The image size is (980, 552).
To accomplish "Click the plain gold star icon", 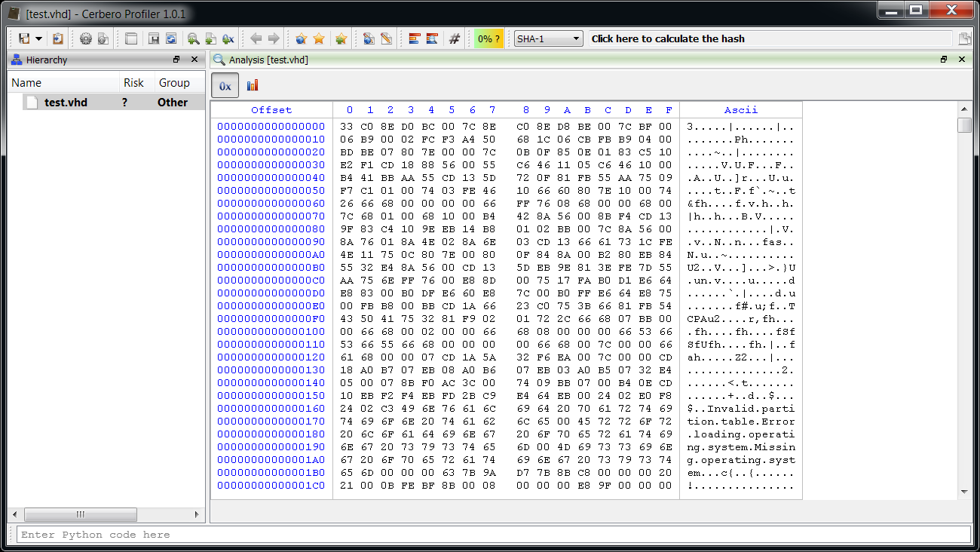I will [319, 38].
